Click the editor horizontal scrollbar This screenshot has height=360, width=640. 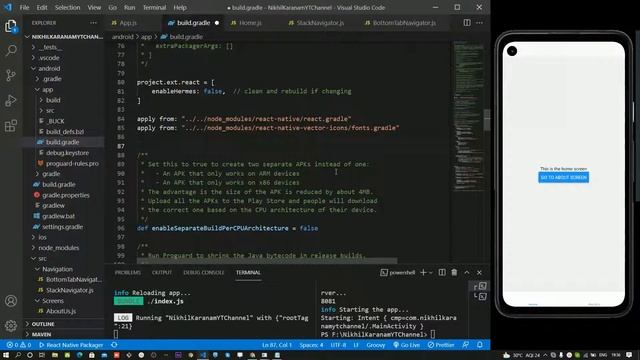pyautogui.click(x=267, y=260)
